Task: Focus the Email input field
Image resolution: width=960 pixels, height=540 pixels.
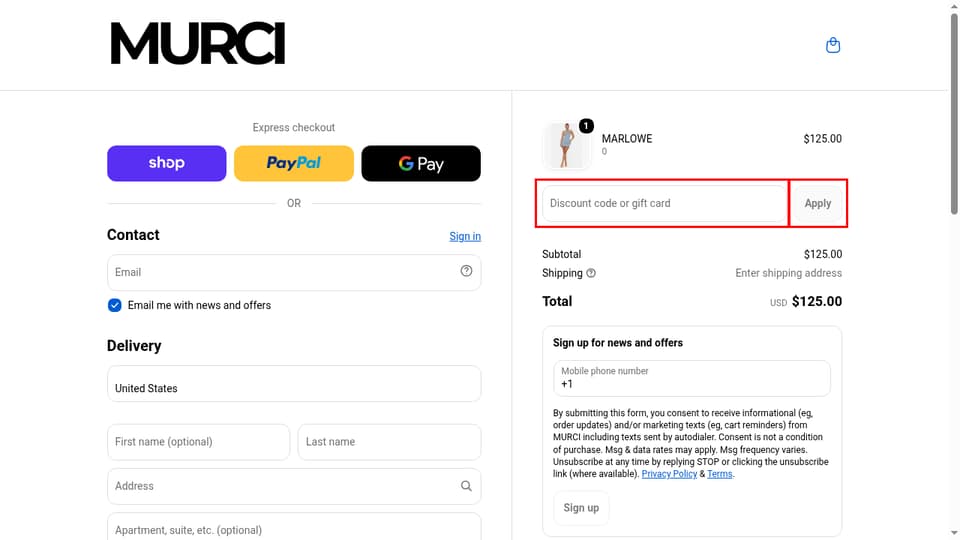Action: click(294, 272)
